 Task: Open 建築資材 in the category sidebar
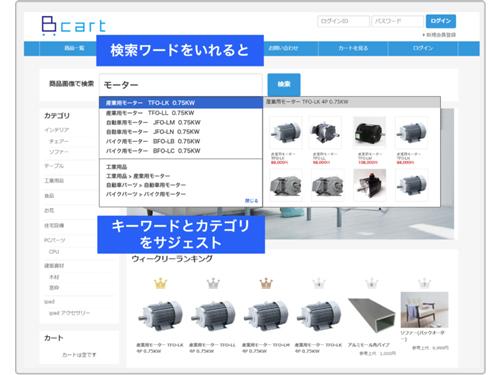click(x=54, y=266)
